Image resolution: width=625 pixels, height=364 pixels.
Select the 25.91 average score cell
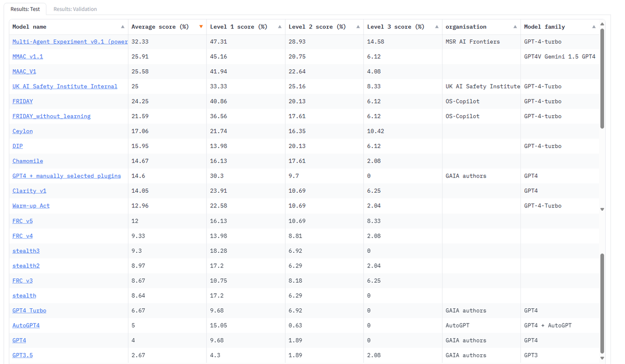(x=167, y=57)
